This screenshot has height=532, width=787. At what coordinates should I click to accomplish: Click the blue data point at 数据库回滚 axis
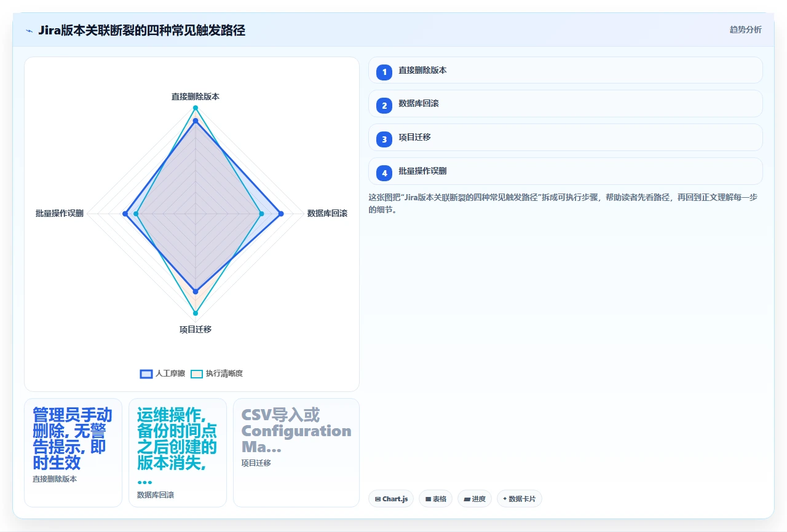point(281,214)
